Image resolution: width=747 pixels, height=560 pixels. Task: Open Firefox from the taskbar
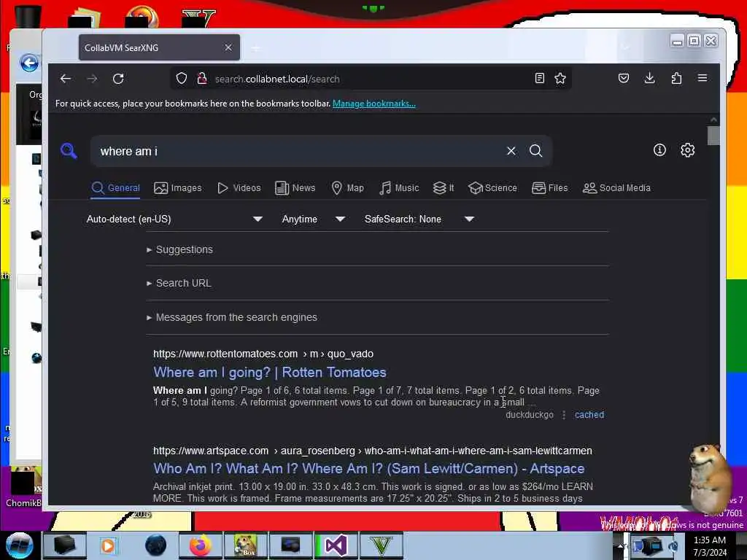[x=201, y=545]
